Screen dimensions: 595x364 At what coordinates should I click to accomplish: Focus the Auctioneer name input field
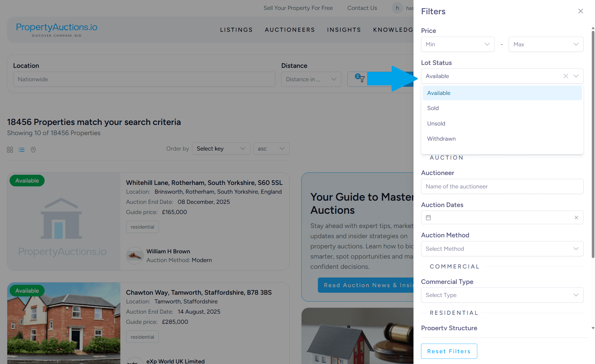pyautogui.click(x=502, y=186)
